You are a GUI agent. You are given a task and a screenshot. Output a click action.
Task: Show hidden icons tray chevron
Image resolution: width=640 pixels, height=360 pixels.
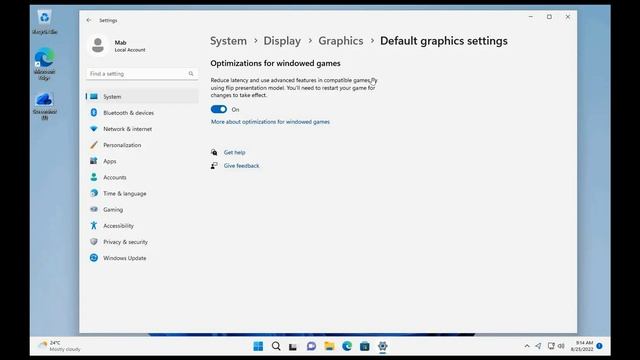[527, 346]
